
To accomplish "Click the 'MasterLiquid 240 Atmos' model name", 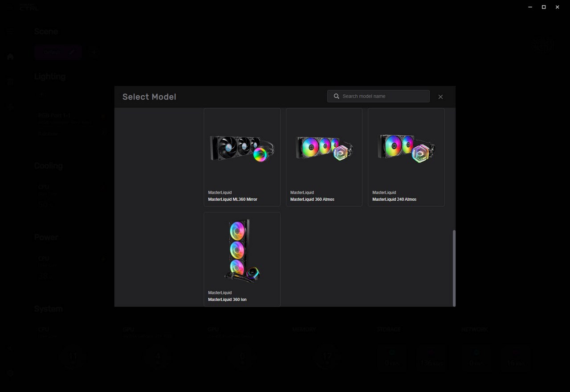I will [394, 199].
